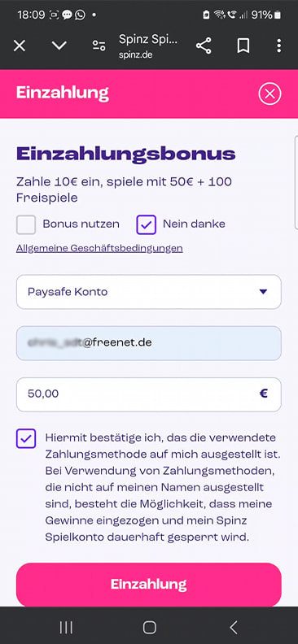Viewport: 298px width, 644px height.
Task: Uncheck the Nein danke checkbox
Action: [x=146, y=224]
